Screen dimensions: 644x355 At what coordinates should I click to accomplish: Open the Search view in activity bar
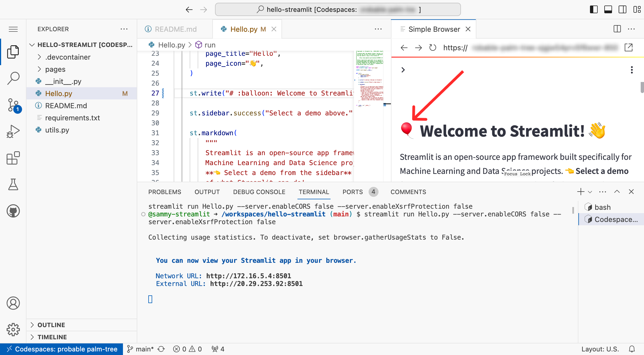pos(13,78)
